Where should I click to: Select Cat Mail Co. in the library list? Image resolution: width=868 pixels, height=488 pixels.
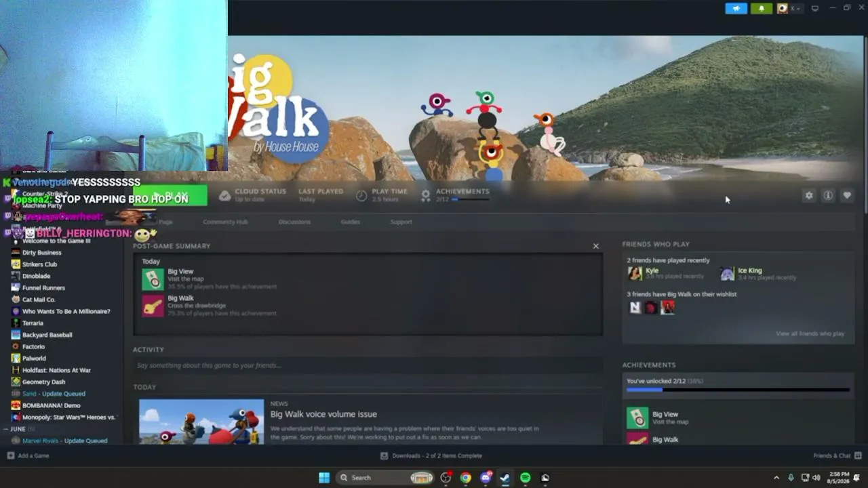pyautogui.click(x=39, y=300)
